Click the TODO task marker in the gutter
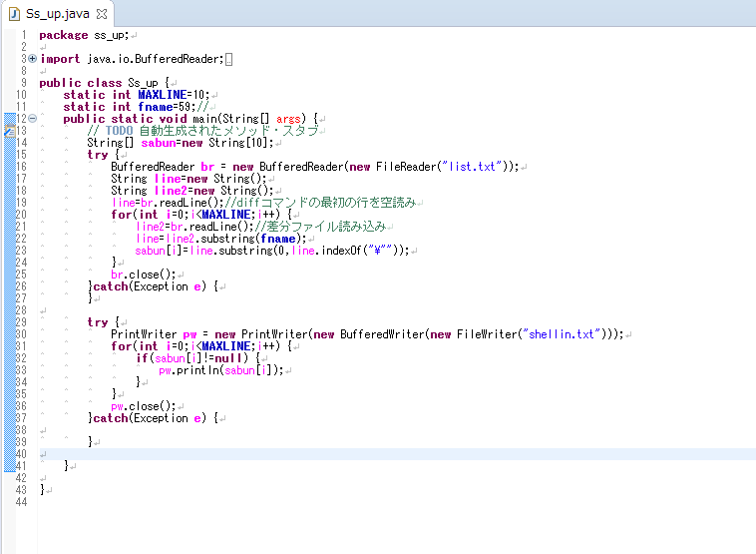Image resolution: width=756 pixels, height=554 pixels. pos(5,131)
